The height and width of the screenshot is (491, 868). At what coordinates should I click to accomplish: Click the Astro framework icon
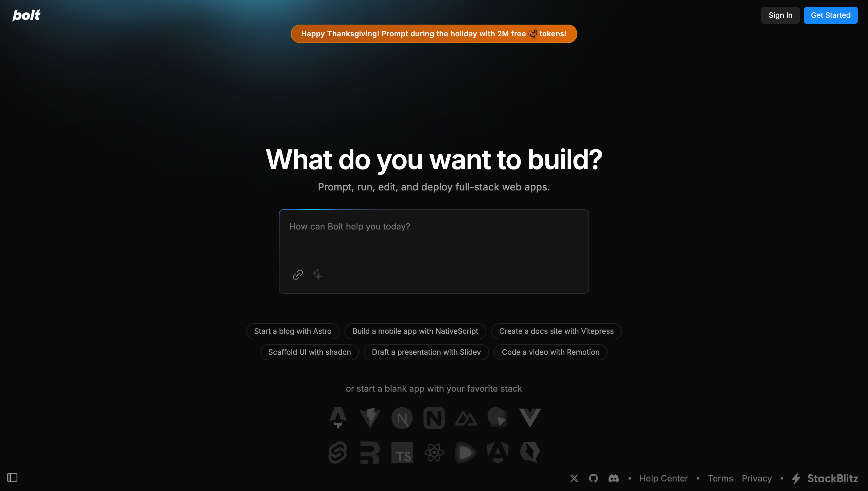(337, 418)
